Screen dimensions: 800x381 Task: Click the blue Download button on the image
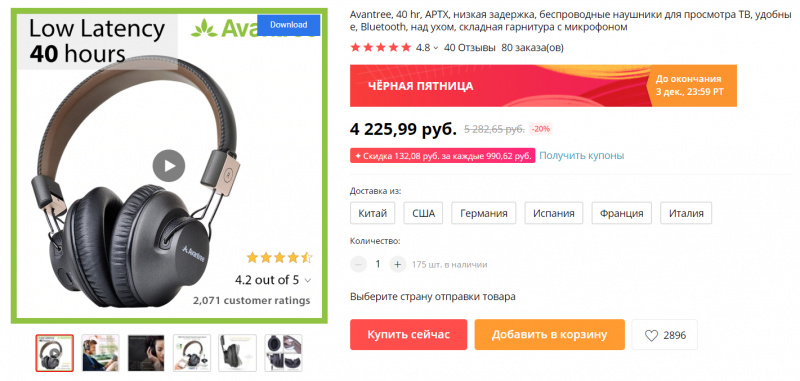point(288,25)
